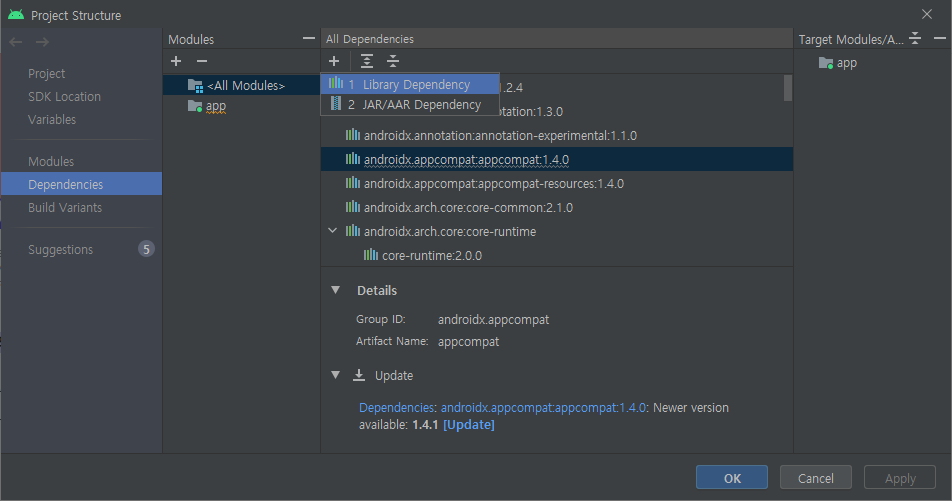Click app folder icon in Target Modules
The height and width of the screenshot is (501, 952).
coord(826,63)
